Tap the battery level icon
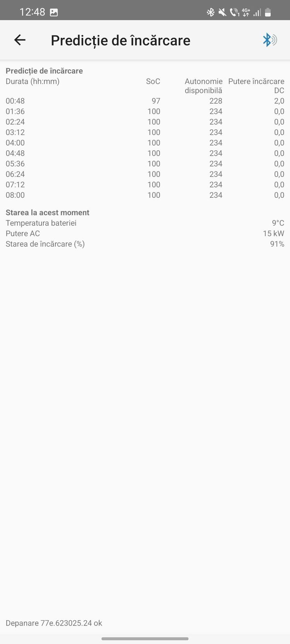Screen dimensions: 290x644 pyautogui.click(x=268, y=12)
